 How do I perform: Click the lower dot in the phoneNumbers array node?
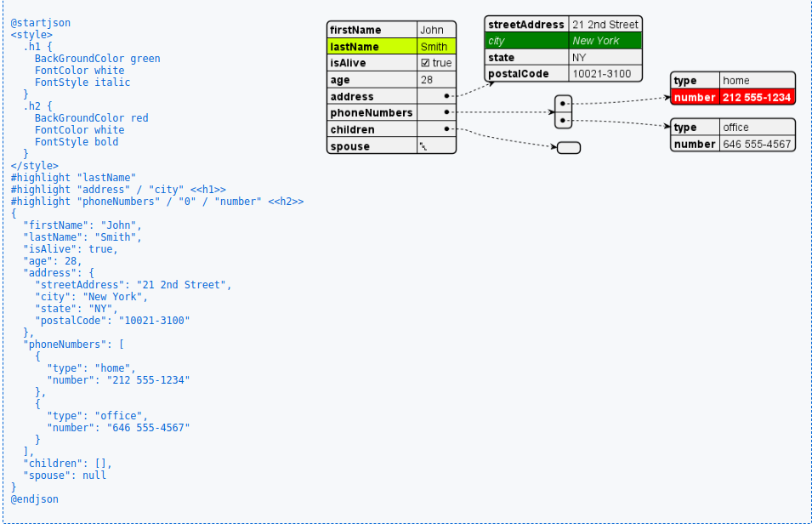[x=563, y=120]
